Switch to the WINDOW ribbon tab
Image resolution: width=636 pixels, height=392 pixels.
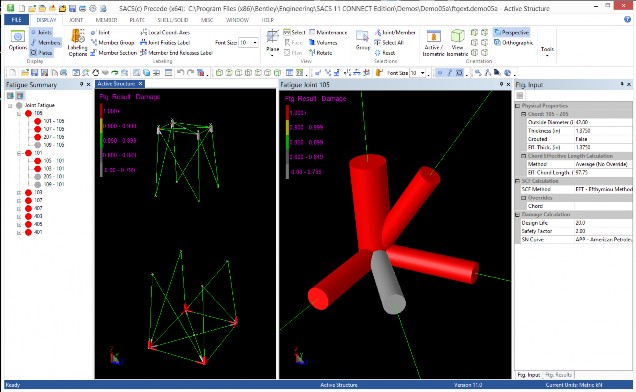[x=237, y=19]
